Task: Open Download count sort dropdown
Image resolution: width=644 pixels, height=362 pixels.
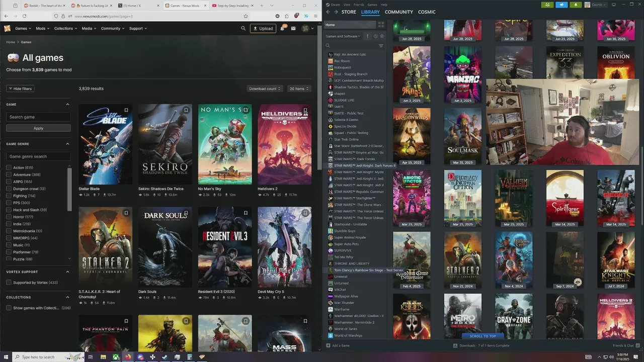Action: 265,88
